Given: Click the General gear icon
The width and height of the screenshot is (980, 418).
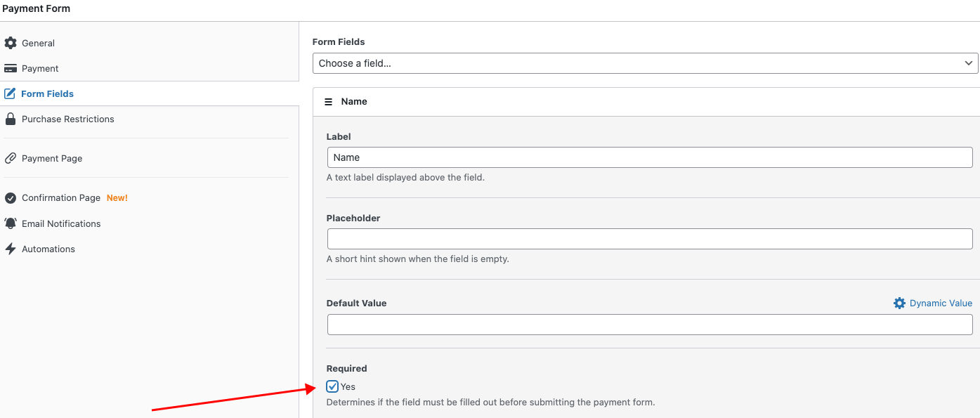Looking at the screenshot, I should pyautogui.click(x=11, y=43).
